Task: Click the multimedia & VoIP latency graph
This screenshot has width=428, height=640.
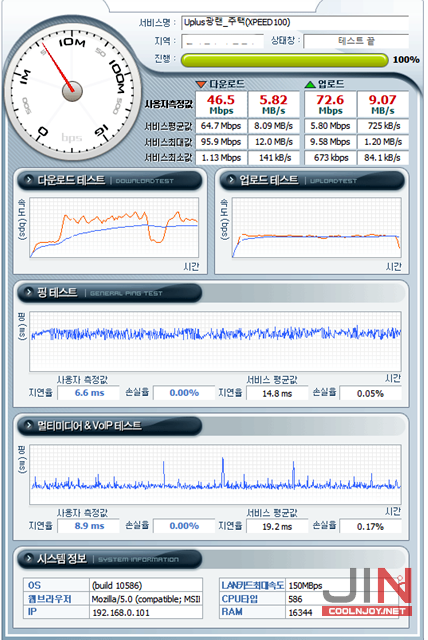Action: [x=215, y=474]
